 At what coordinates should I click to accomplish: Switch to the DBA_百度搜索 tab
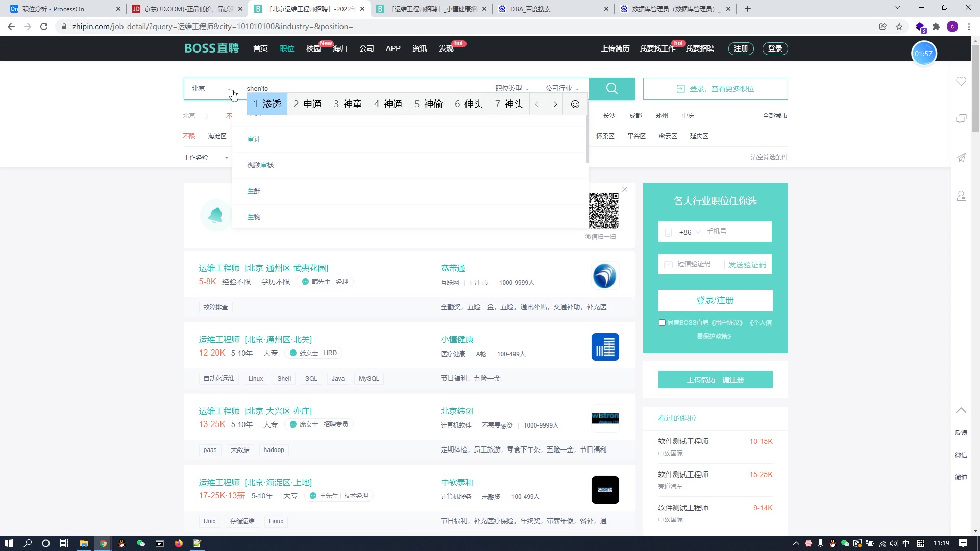point(554,9)
